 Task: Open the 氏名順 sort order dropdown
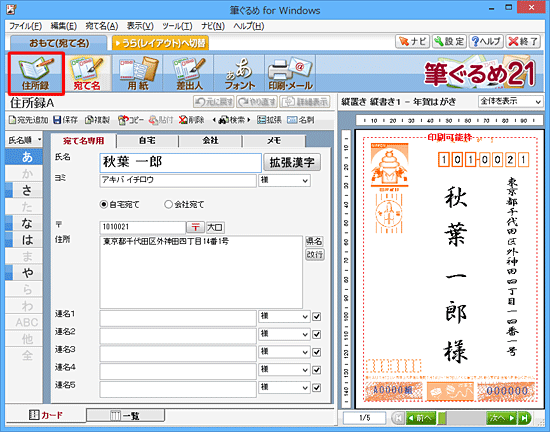(24, 140)
